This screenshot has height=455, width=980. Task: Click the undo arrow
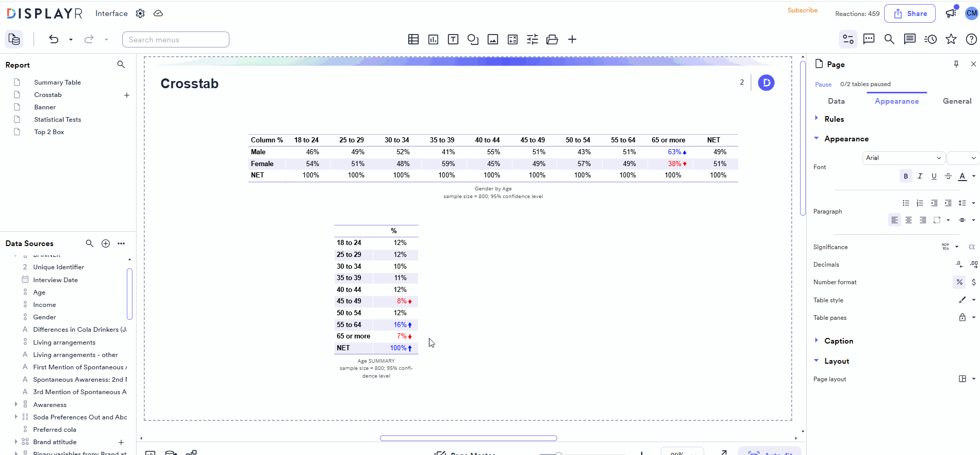(x=54, y=39)
